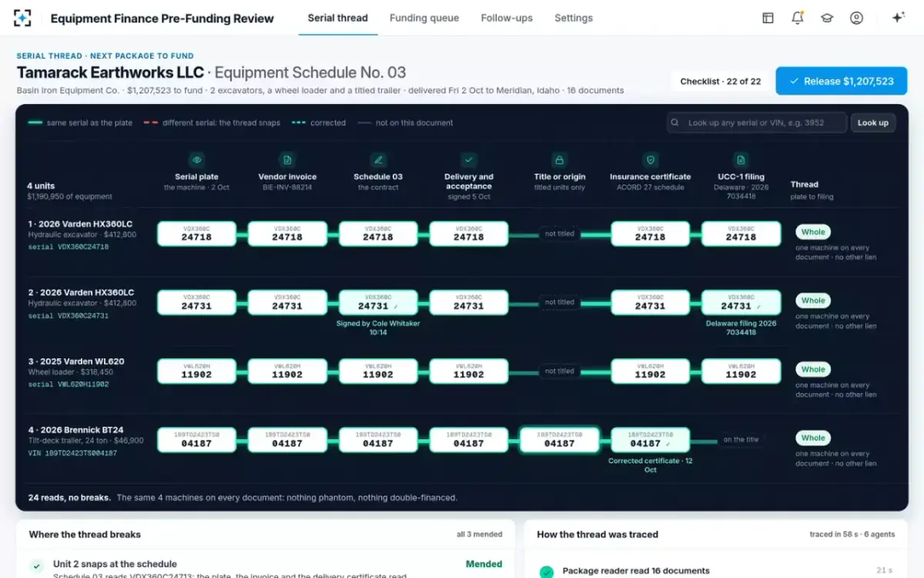Click the Whole badge for unit 4
This screenshot has height=578, width=924.
coord(813,438)
